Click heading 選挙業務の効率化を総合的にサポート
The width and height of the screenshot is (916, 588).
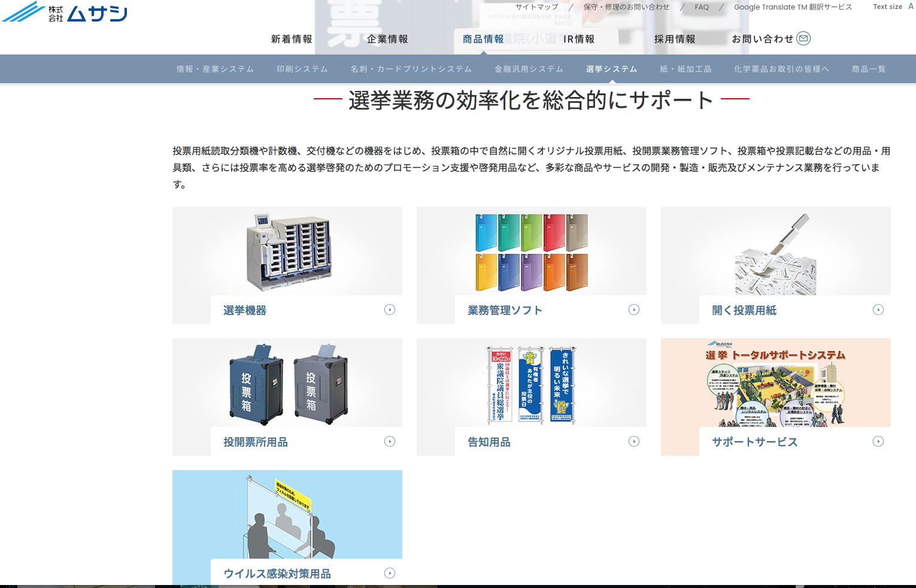pyautogui.click(x=531, y=100)
